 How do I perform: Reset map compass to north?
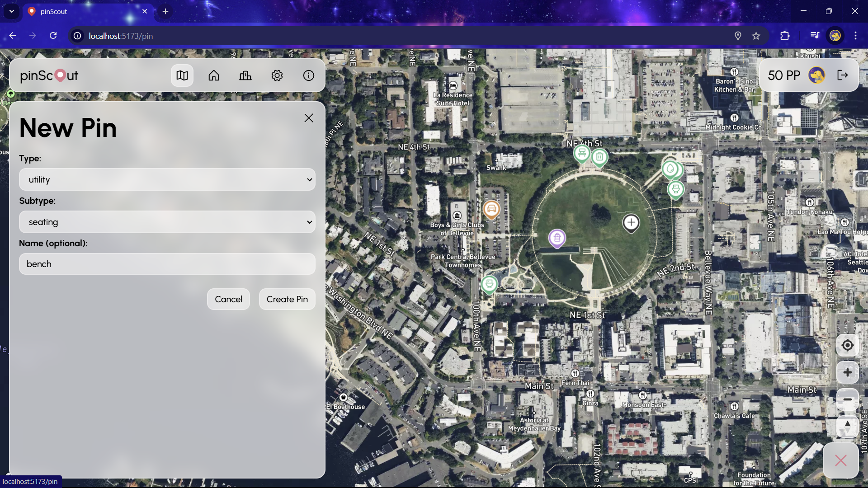click(x=847, y=426)
